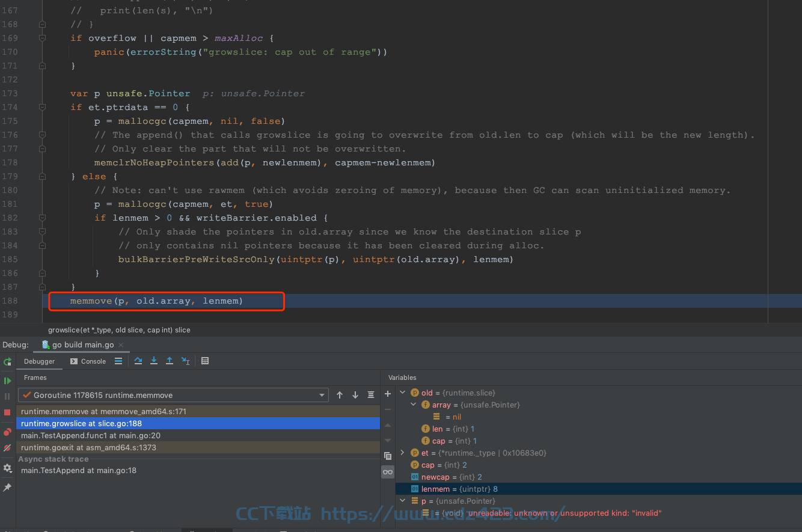
Task: Click the Variables panel header
Action: [402, 378]
